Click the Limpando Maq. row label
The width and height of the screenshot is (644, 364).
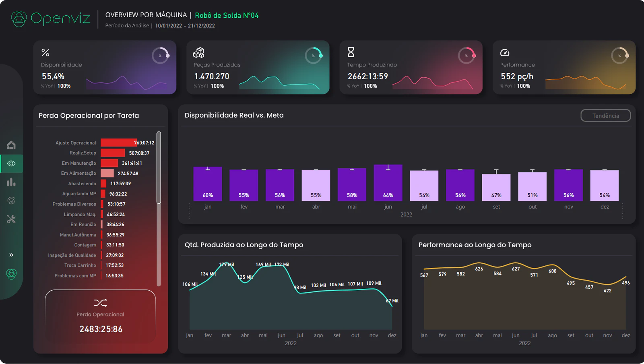(80, 214)
